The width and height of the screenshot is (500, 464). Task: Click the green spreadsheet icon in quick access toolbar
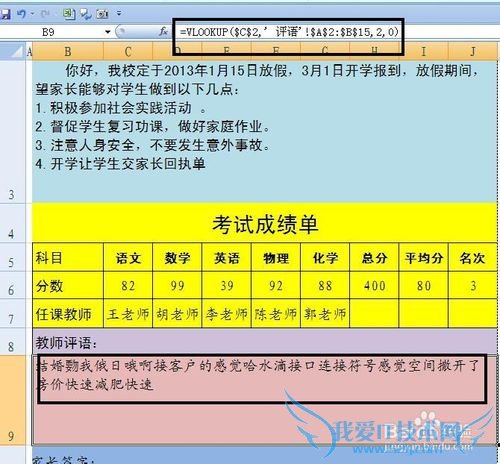click(x=69, y=14)
